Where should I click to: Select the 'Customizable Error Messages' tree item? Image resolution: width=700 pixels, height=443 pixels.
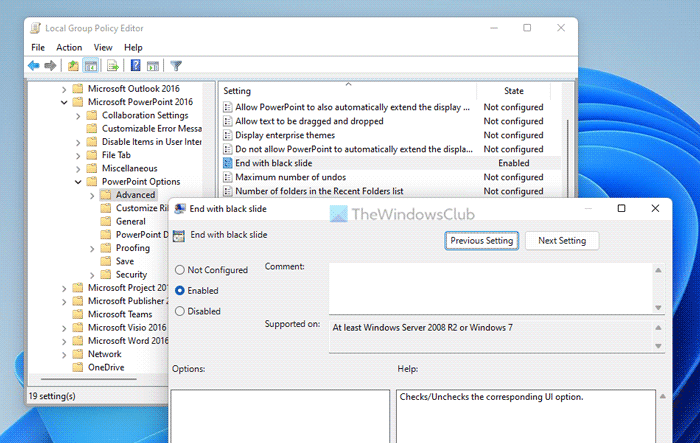point(152,129)
